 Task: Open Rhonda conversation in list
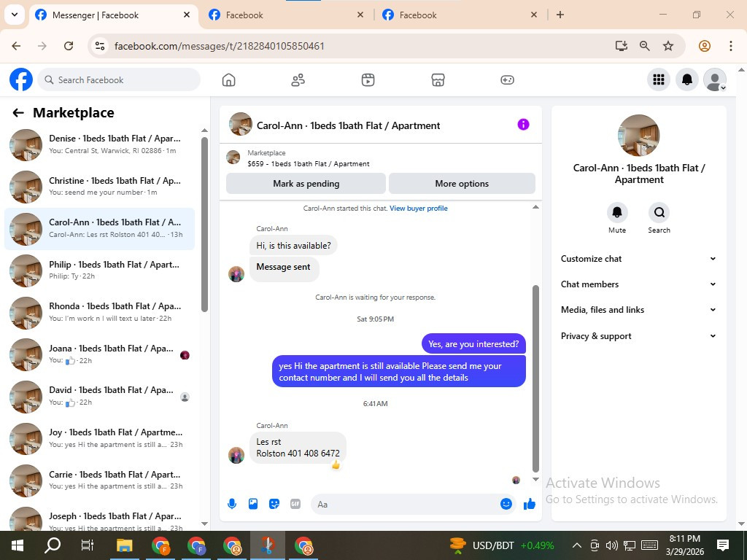[x=99, y=312]
